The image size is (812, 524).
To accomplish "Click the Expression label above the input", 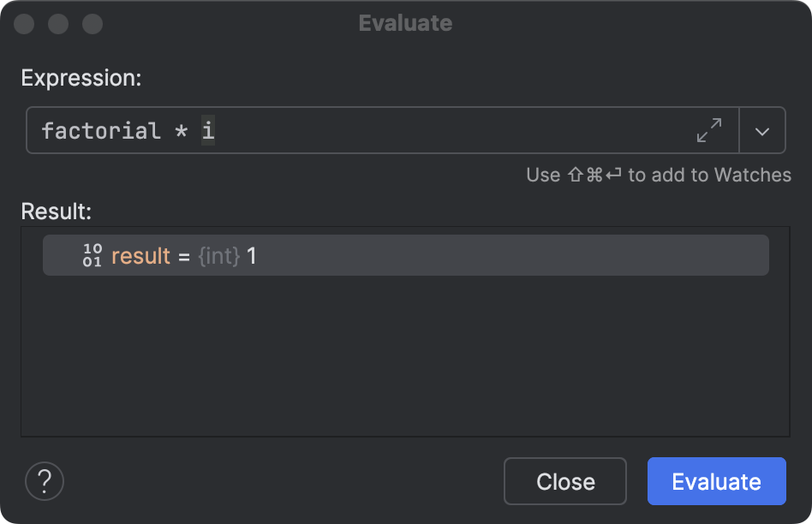I will pyautogui.click(x=81, y=78).
